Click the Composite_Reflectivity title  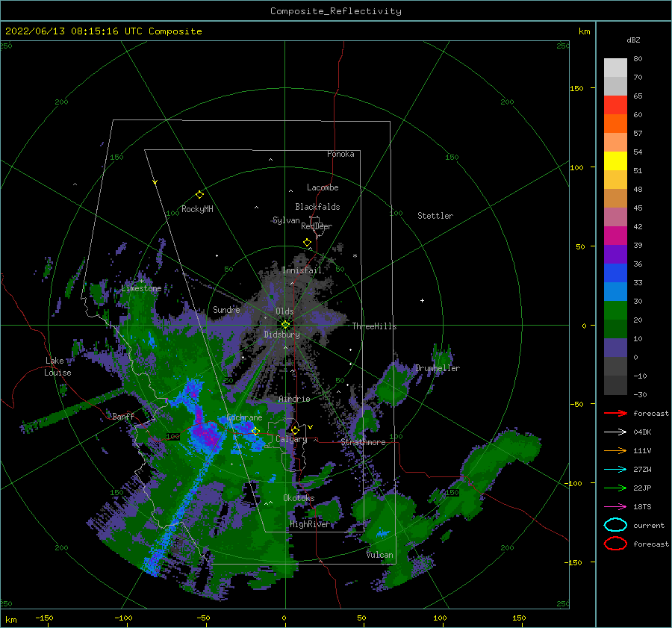tap(336, 11)
